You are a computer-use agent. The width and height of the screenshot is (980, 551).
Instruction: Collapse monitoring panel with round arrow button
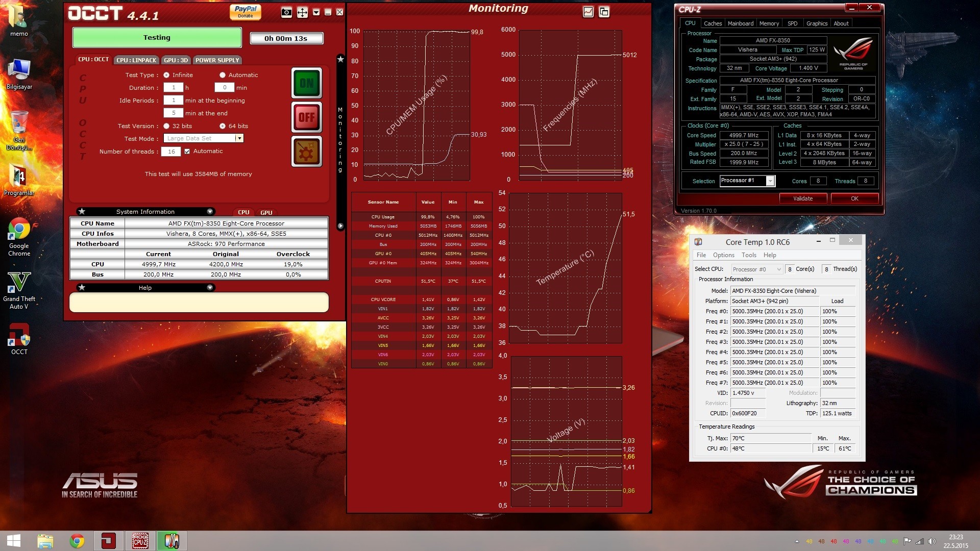(x=340, y=226)
